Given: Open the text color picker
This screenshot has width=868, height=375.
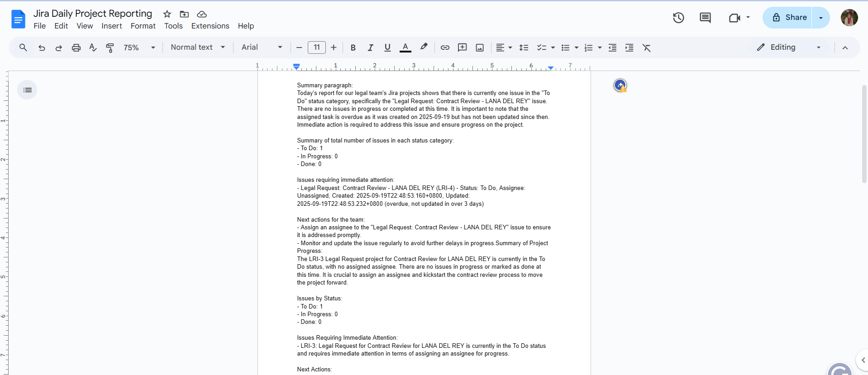Looking at the screenshot, I should click(405, 47).
